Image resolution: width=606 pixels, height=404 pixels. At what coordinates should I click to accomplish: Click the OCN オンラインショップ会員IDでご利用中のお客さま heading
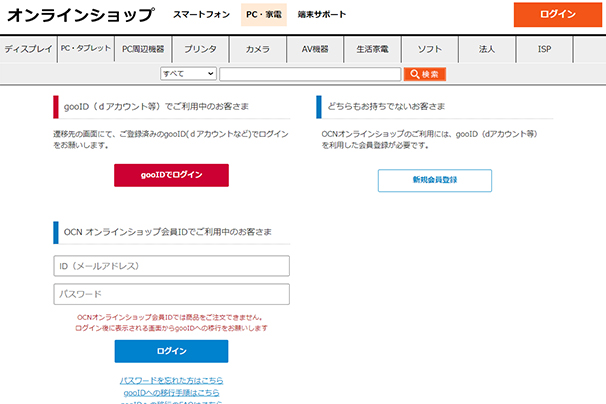pos(167,232)
